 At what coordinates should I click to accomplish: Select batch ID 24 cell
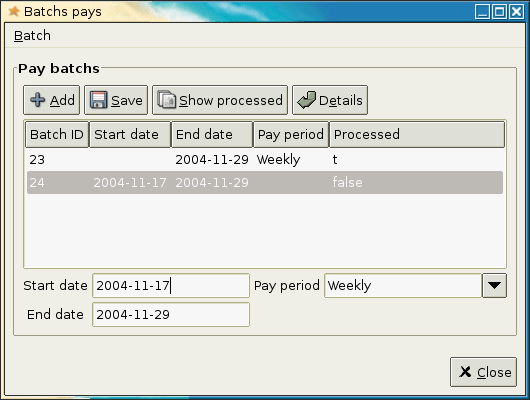point(37,183)
